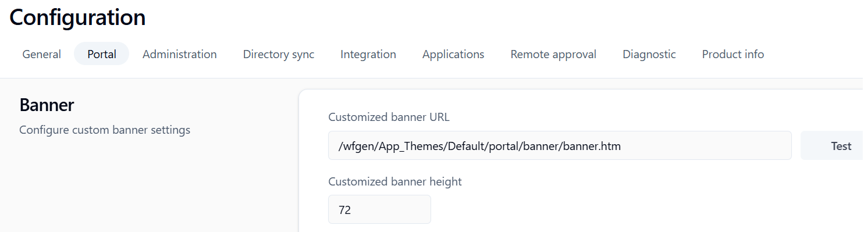Open the Diagnostic tab
The image size is (868, 232).
point(649,54)
